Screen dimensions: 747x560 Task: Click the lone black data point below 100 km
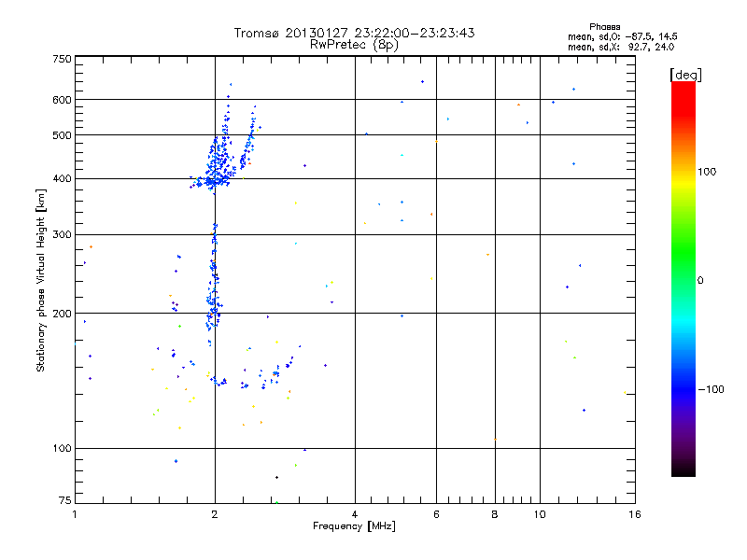pos(276,478)
